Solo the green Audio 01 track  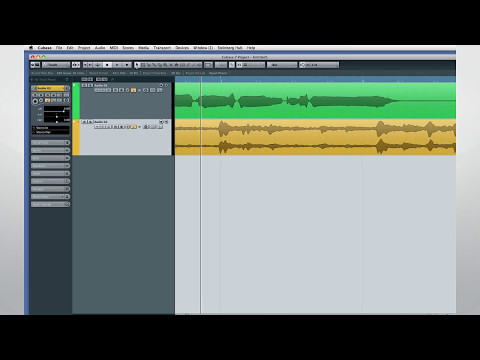[x=90, y=85]
